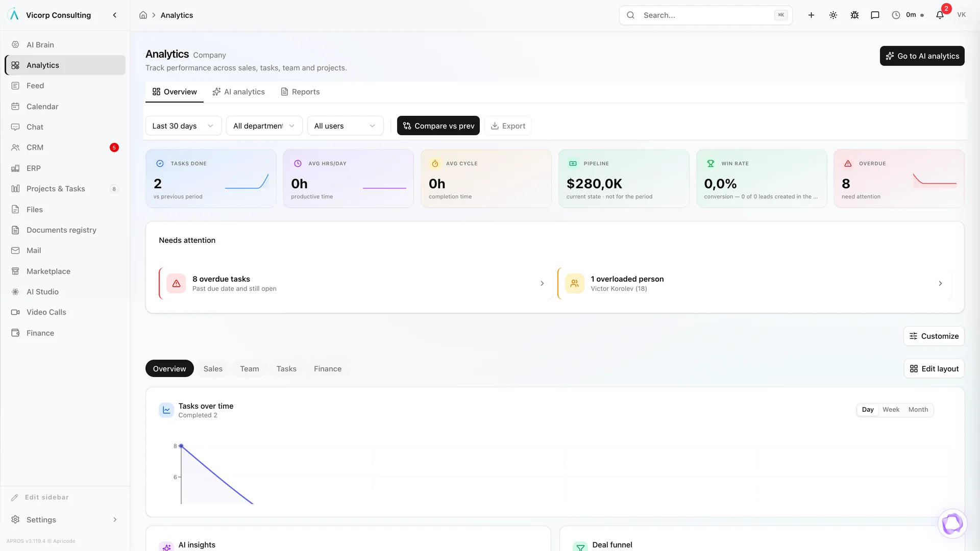This screenshot has height=551, width=980.
Task: Open notifications bell
Action: pos(940,15)
